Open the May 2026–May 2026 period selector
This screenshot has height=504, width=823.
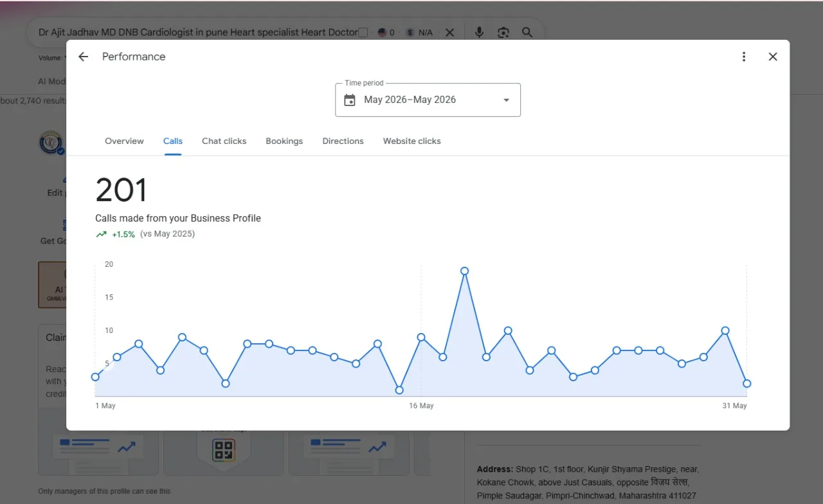(428, 100)
